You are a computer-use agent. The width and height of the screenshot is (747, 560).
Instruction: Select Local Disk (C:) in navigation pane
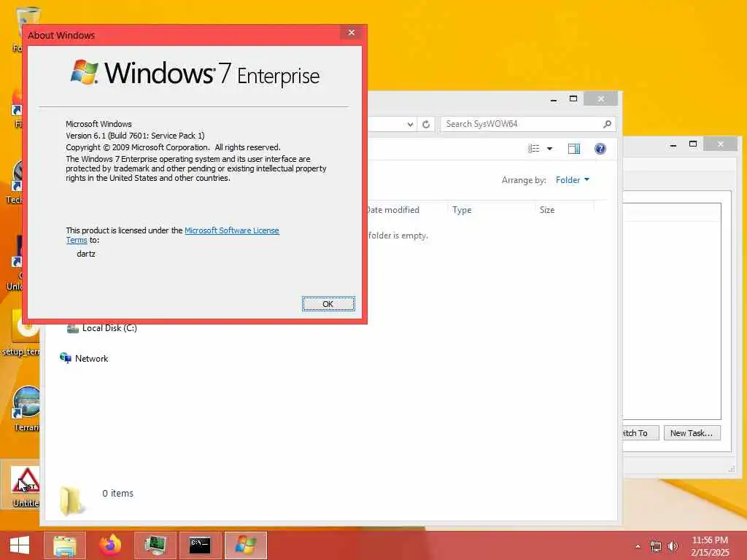[x=101, y=328]
